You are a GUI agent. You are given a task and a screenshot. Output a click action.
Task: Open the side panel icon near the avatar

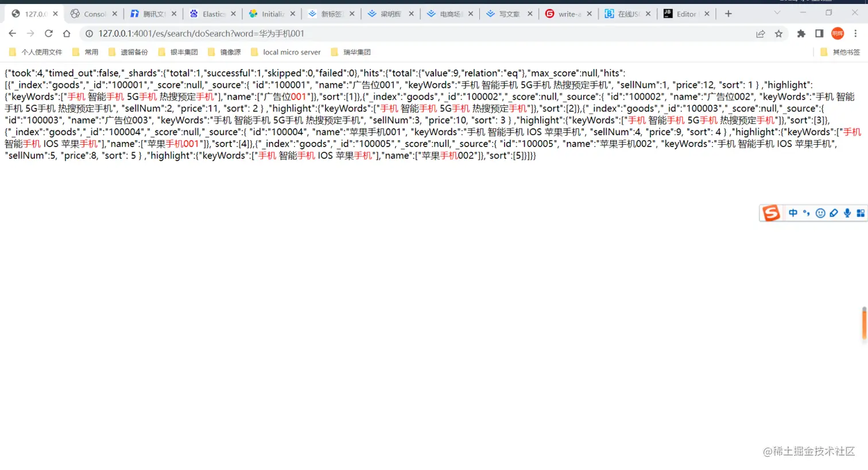[x=819, y=34]
